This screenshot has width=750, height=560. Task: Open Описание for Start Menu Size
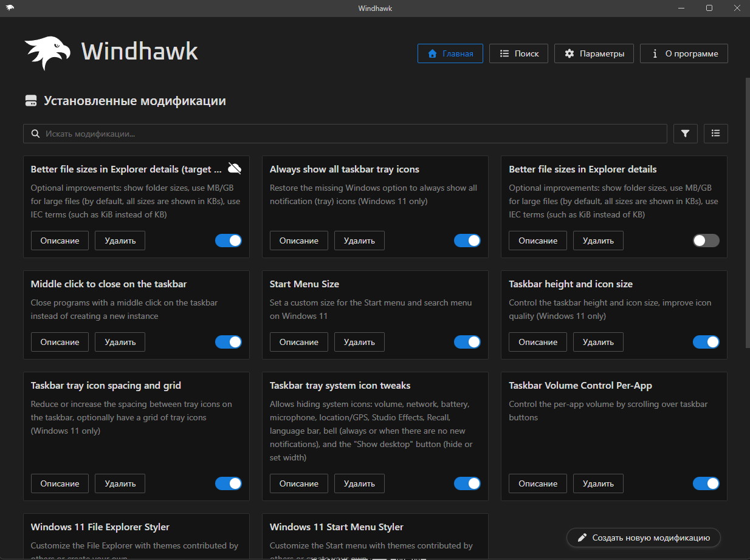pyautogui.click(x=299, y=342)
